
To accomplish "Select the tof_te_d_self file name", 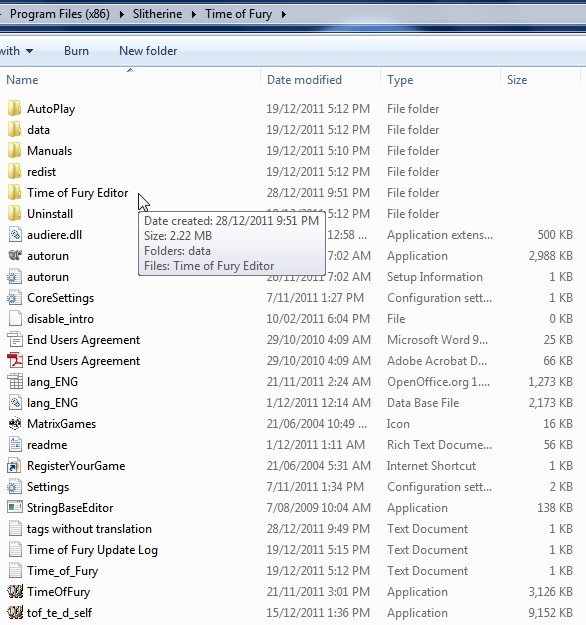I will click(x=60, y=613).
